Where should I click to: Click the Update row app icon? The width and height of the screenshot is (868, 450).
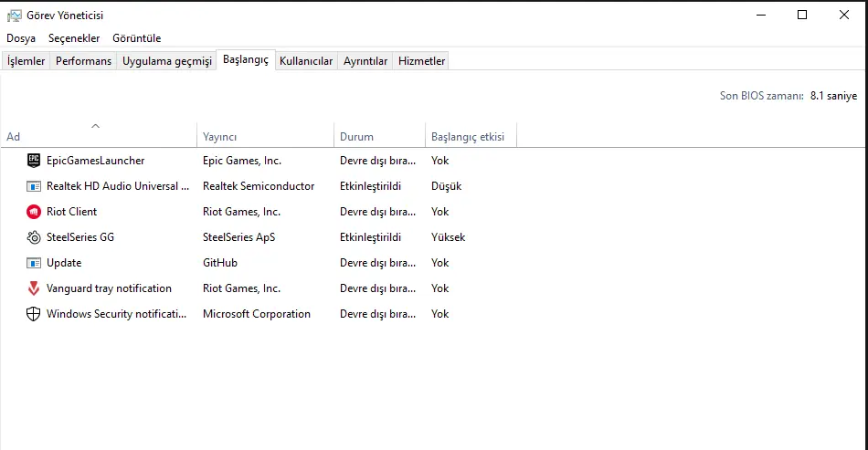(x=34, y=263)
